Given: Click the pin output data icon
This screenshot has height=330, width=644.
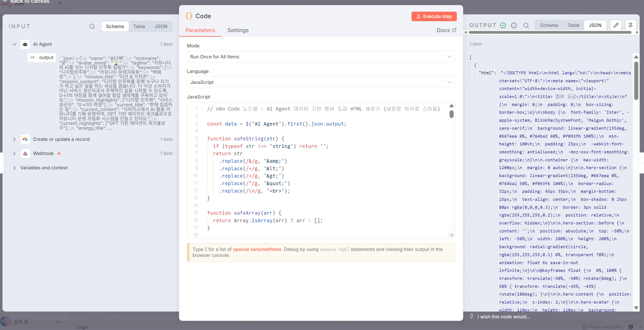Looking at the screenshot, I should coord(630,25).
